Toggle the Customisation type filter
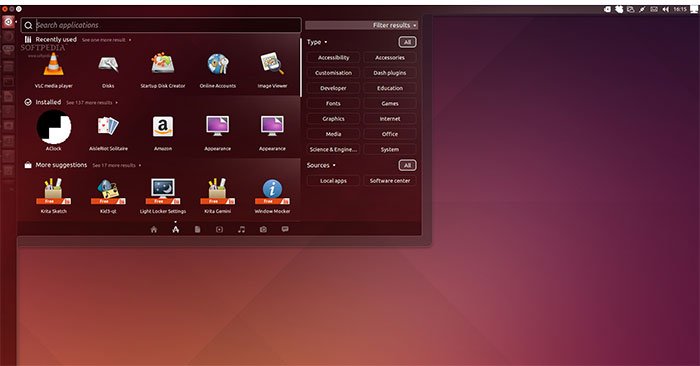The width and height of the screenshot is (700, 366). tap(333, 73)
